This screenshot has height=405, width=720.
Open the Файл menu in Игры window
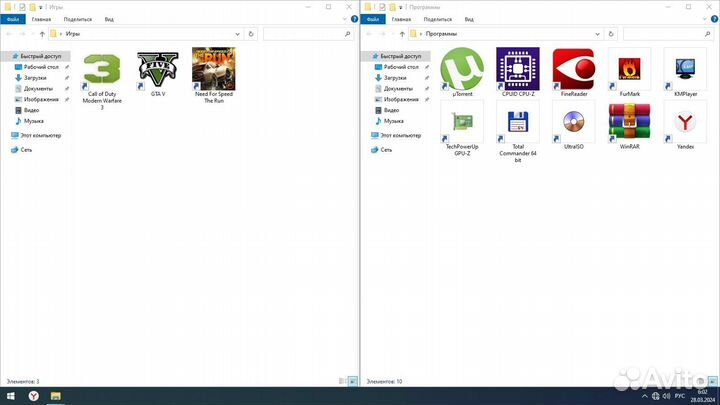(13, 19)
